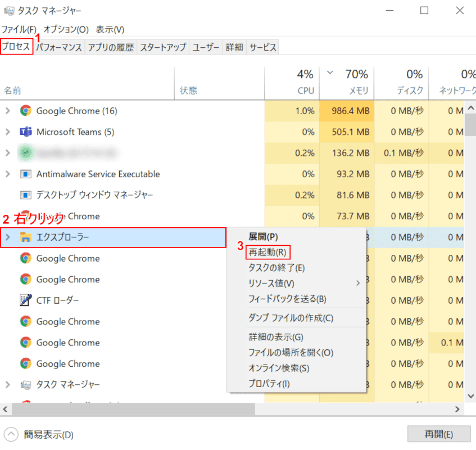Choose ダンプ ファイルの作成(C)
This screenshot has width=476, height=450.
[x=291, y=318]
